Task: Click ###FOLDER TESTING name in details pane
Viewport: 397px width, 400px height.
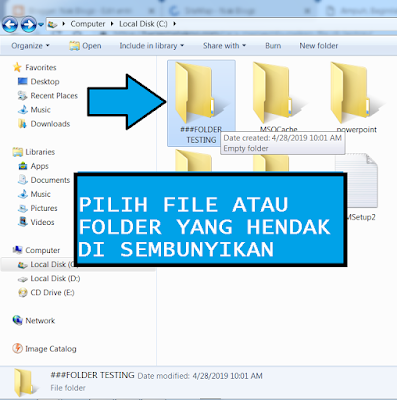Action: pos(92,375)
